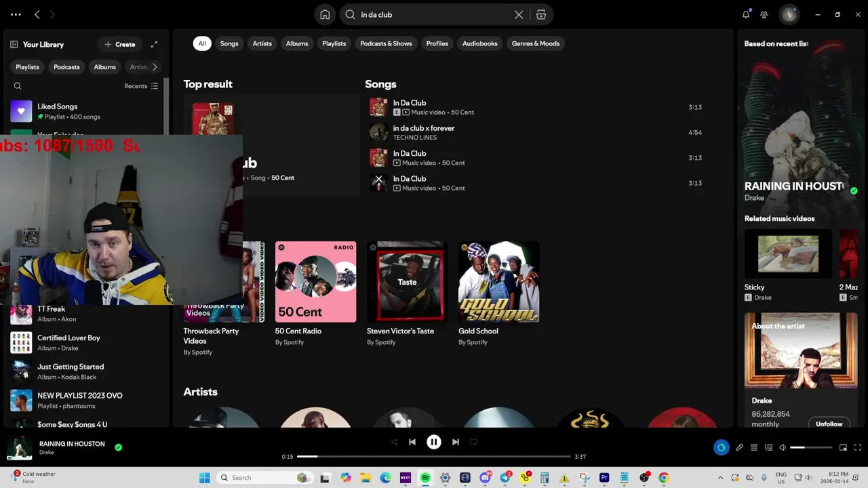Open the Recents sort dropdown
The width and height of the screenshot is (868, 488).
click(x=141, y=86)
